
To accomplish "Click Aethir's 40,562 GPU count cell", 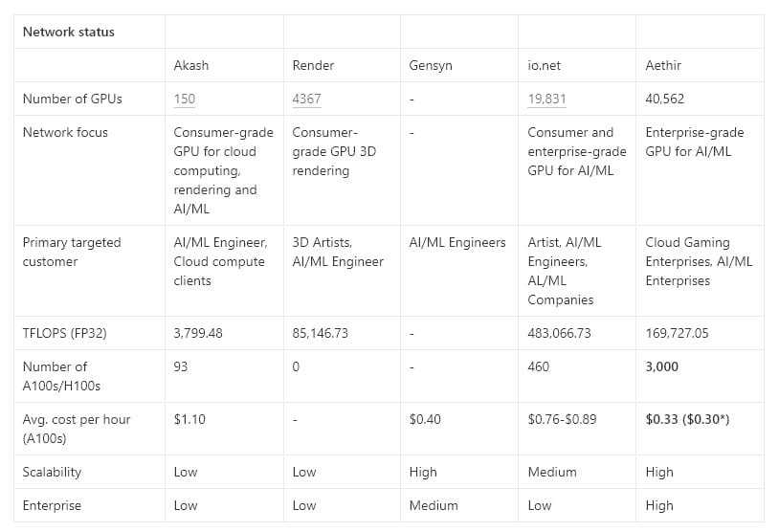I will tap(665, 99).
